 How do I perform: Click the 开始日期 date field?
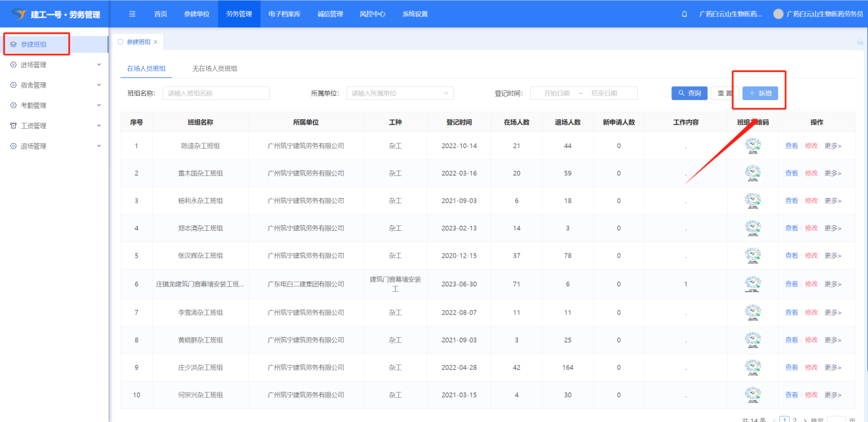[556, 93]
